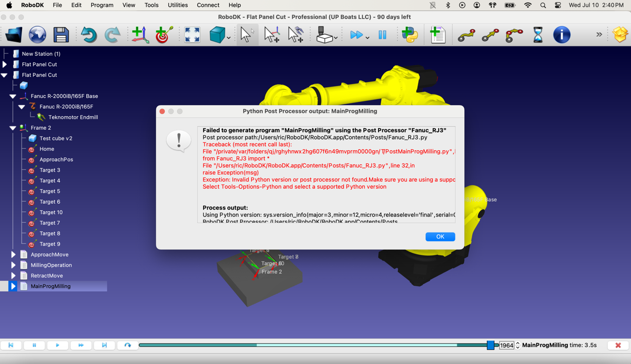Toggle fast simulation in the toolbar
The image size is (631, 364).
pos(356,35)
